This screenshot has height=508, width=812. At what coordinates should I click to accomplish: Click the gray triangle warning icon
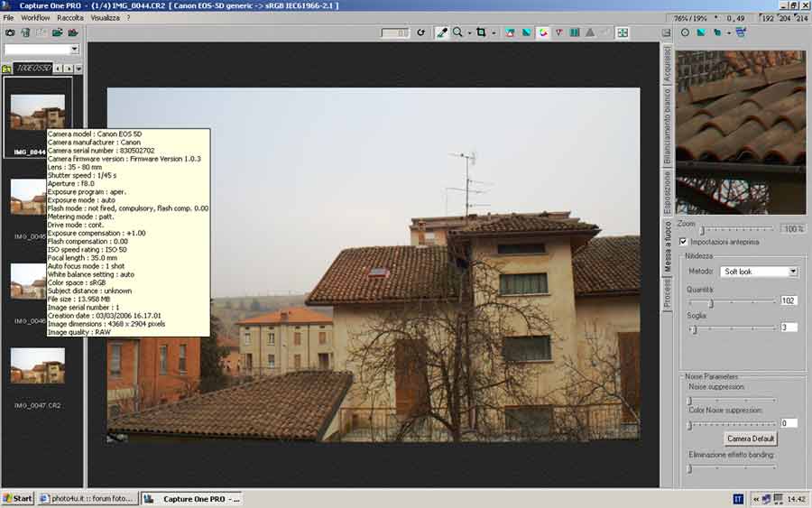click(590, 32)
